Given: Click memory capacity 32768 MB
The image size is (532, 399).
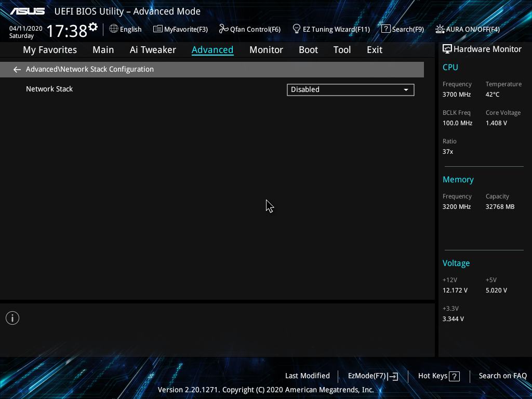Looking at the screenshot, I should [500, 207].
